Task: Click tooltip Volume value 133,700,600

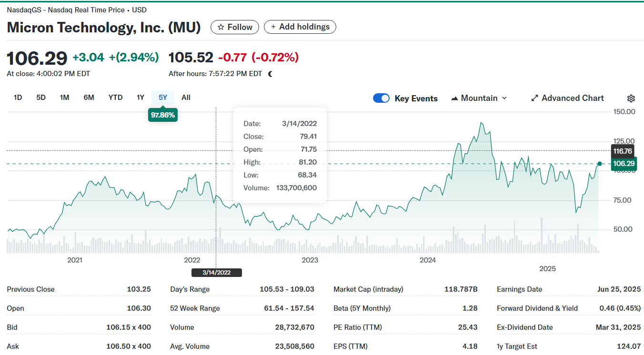Action: point(296,188)
